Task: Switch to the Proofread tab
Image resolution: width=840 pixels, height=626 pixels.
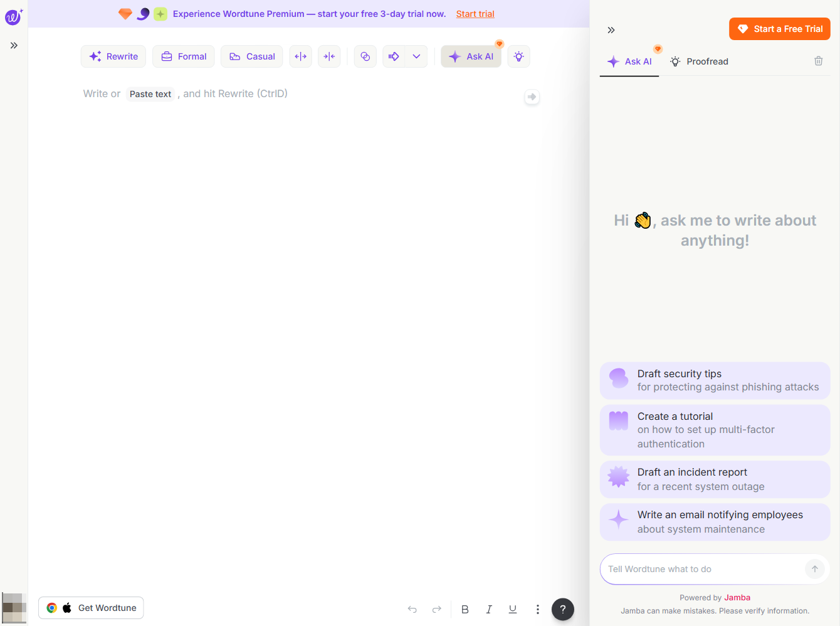Action: point(699,61)
